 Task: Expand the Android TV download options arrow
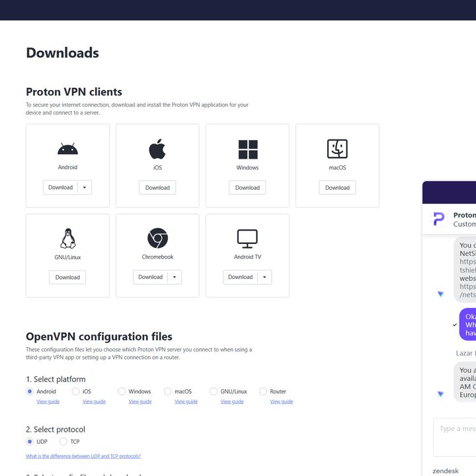point(264,277)
